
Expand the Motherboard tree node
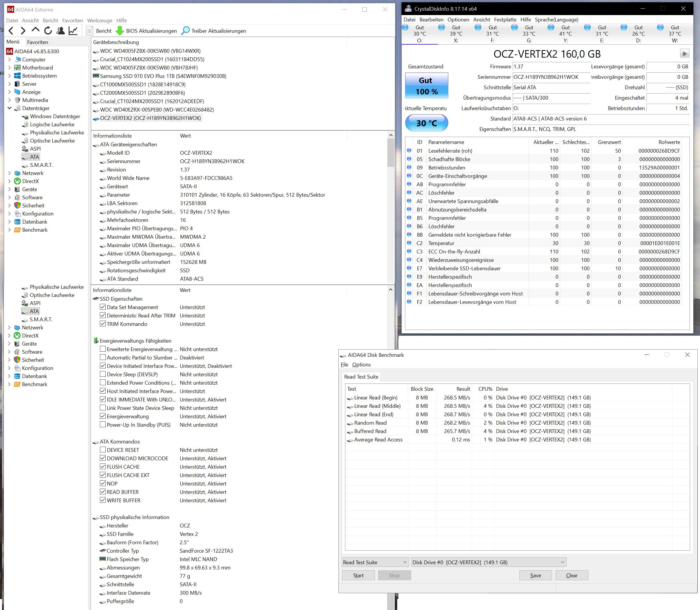[10, 68]
